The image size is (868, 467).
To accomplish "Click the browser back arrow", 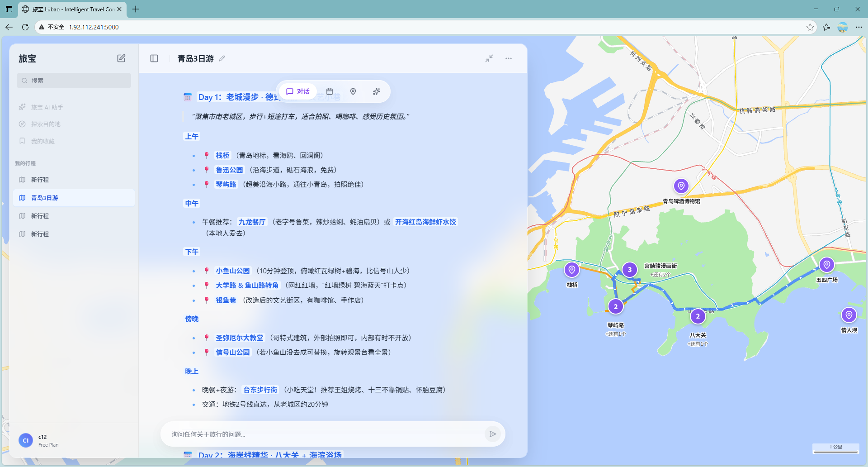I will coord(9,27).
